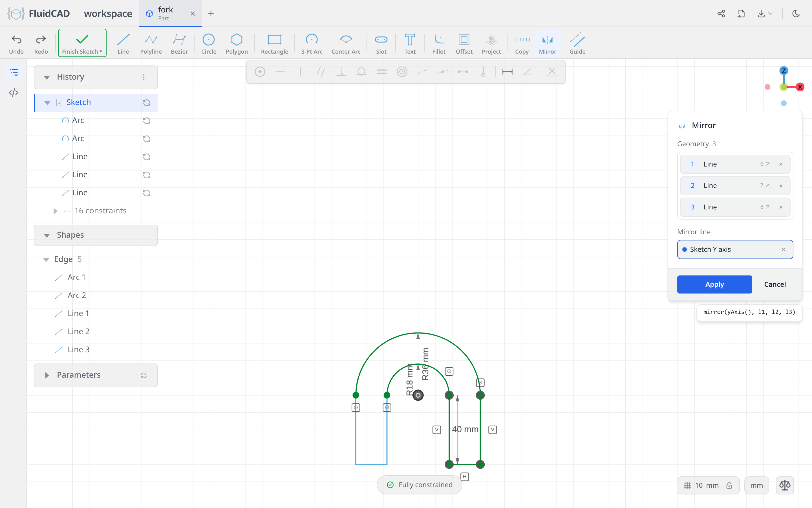Open a new tab with plus

pyautogui.click(x=211, y=14)
